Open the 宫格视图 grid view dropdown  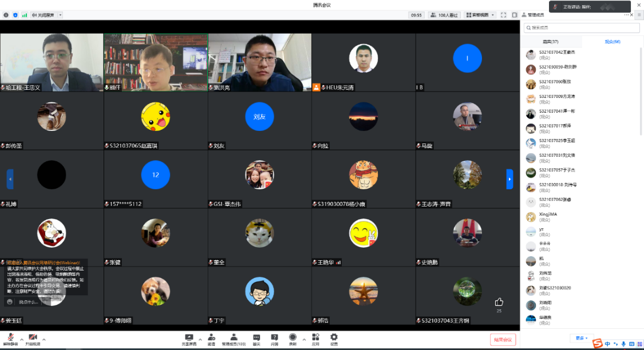[x=480, y=15]
